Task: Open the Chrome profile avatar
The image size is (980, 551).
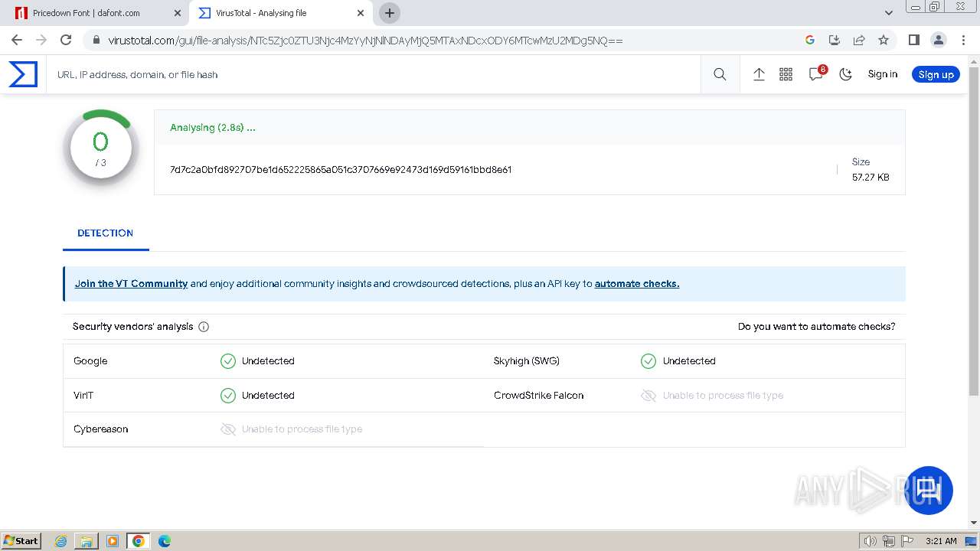Action: tap(938, 40)
